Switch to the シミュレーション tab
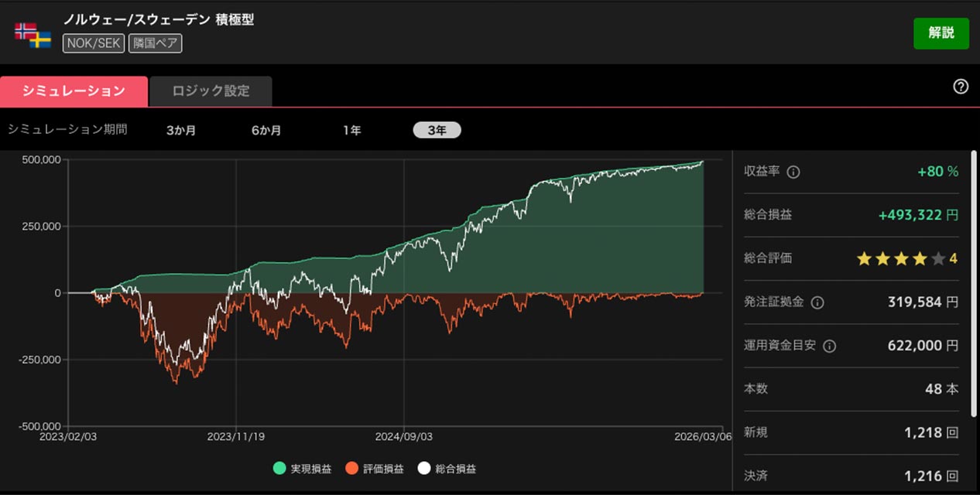The height and width of the screenshot is (495, 980). point(74,91)
